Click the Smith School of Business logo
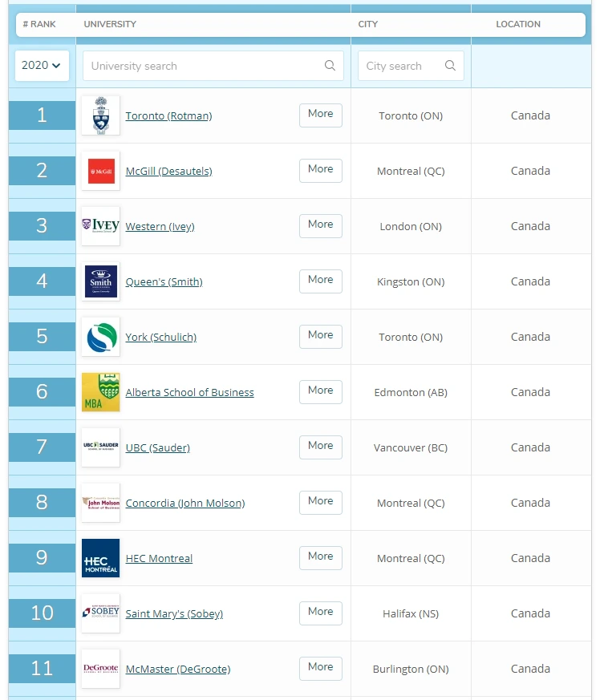The height and width of the screenshot is (700, 604). (x=100, y=281)
